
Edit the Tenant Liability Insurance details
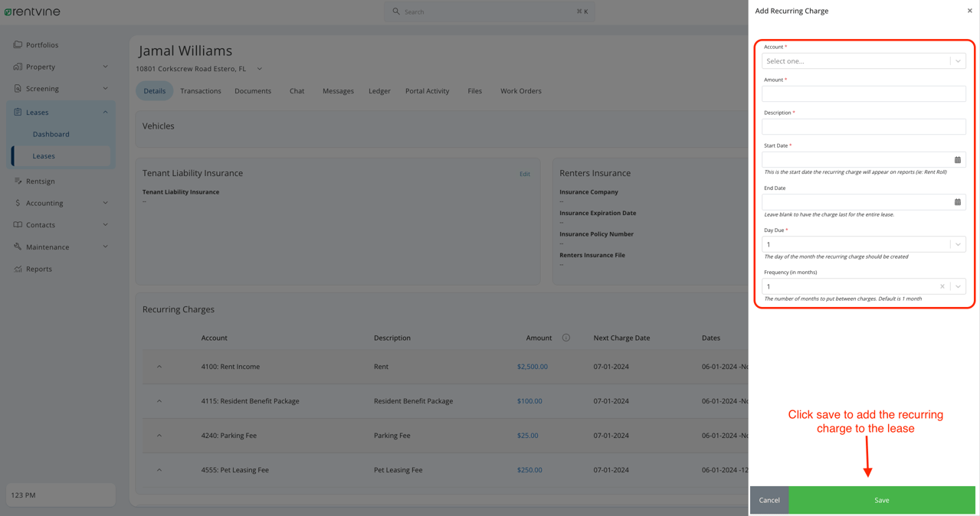[x=524, y=174]
